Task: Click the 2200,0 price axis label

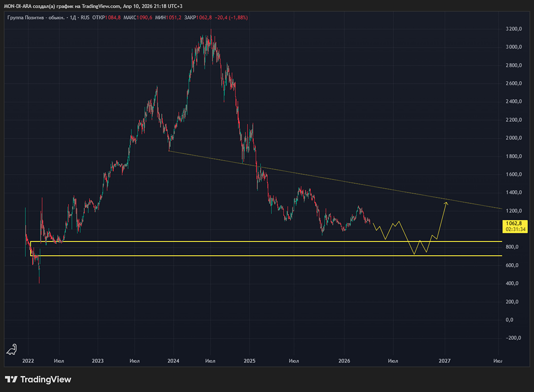Action: click(x=514, y=120)
